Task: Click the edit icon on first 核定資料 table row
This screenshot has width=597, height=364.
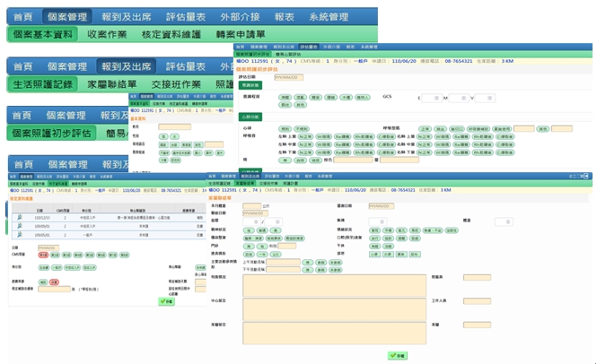Action: tap(19, 216)
